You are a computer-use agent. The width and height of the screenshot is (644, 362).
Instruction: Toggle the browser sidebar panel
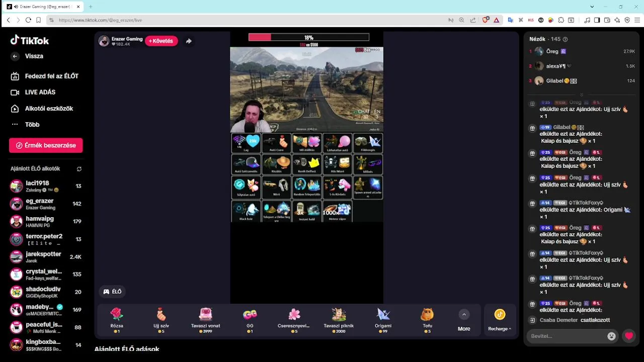pos(597,20)
